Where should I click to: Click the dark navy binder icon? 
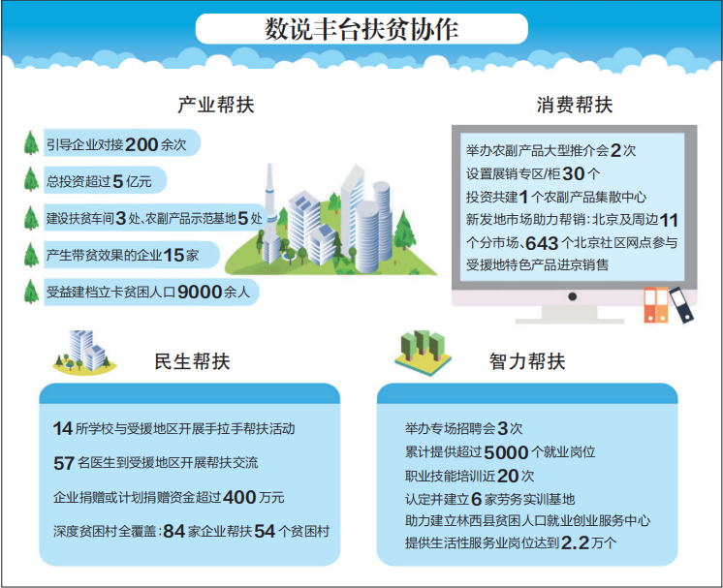[681, 304]
